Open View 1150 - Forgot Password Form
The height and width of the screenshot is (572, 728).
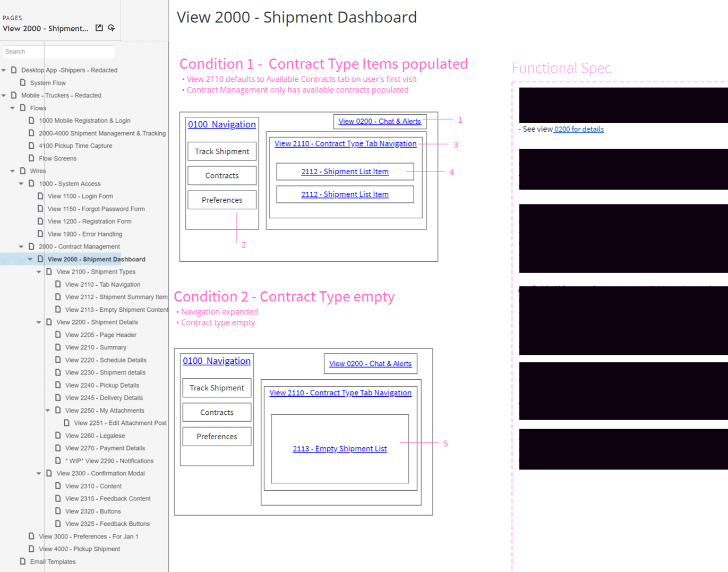pyautogui.click(x=96, y=209)
